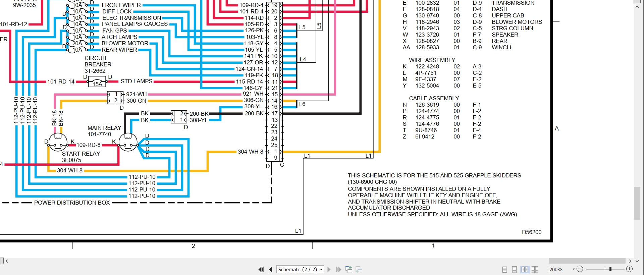Click the FRONT WIPER fuse label
The height and width of the screenshot is (275, 644).
click(x=121, y=5)
